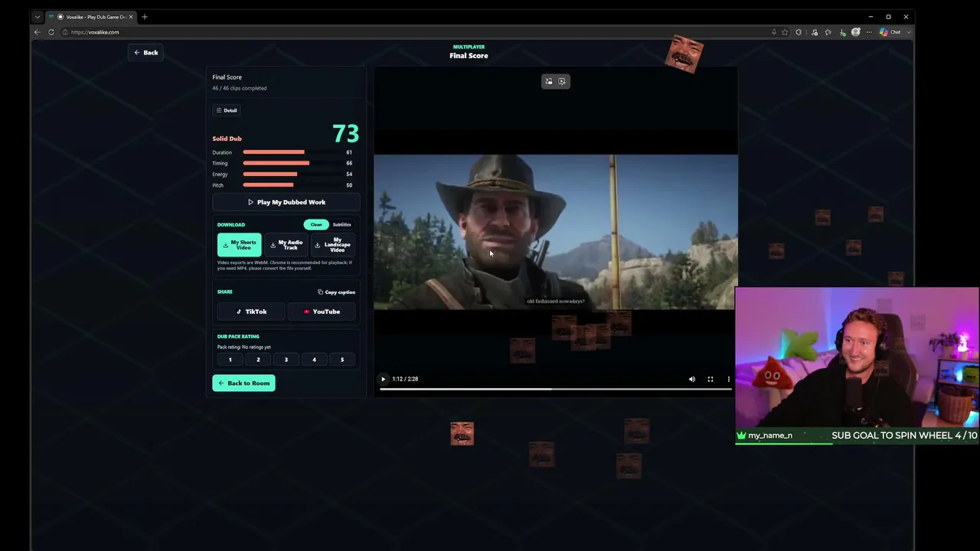Image resolution: width=980 pixels, height=551 pixels.
Task: Click the microphone icon in address bar
Action: click(x=773, y=32)
